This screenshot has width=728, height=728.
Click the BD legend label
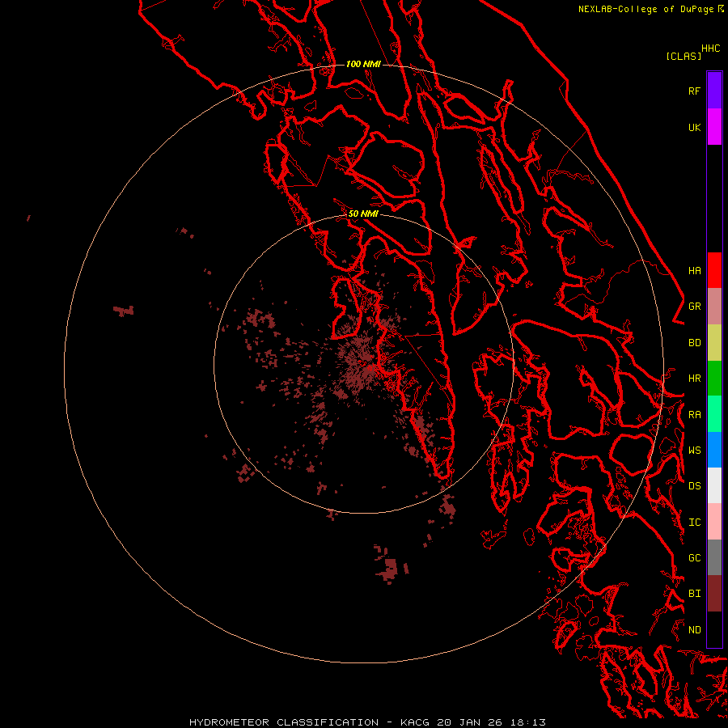coord(694,343)
